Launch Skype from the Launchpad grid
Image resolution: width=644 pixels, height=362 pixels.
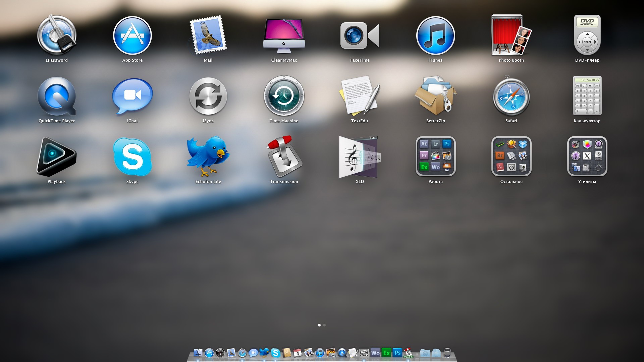click(x=132, y=157)
